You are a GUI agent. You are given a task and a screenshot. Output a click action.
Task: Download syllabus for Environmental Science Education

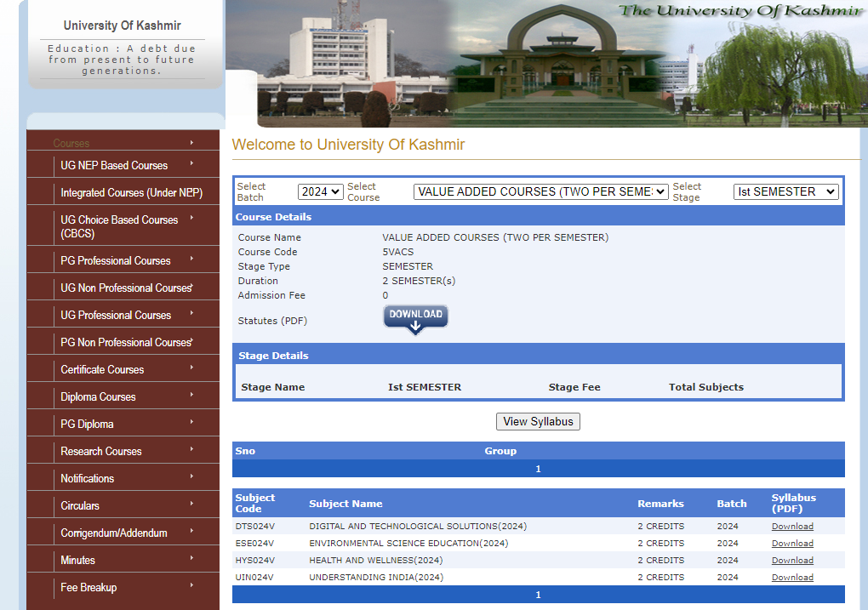[792, 544]
